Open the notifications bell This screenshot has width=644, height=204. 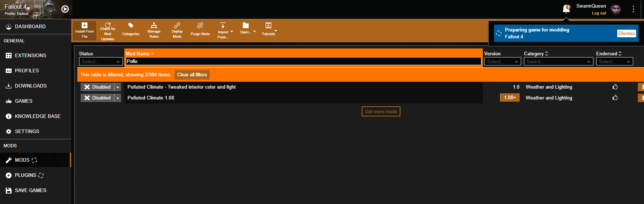tap(566, 9)
